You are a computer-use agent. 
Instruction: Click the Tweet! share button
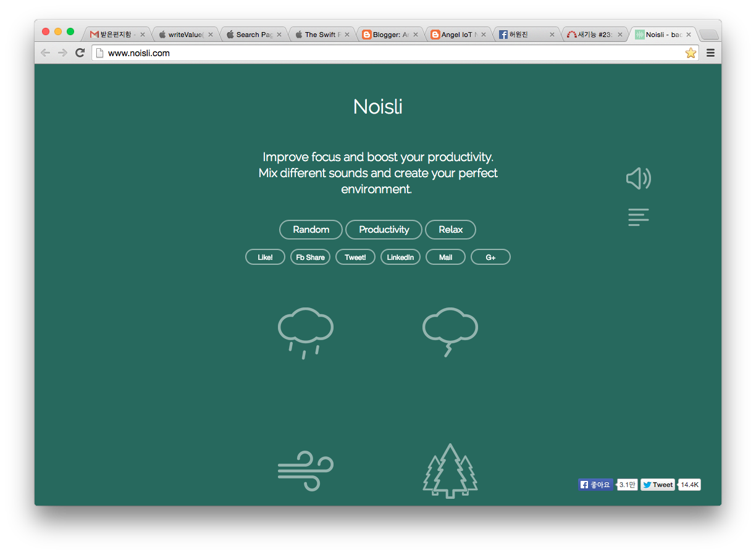355,257
